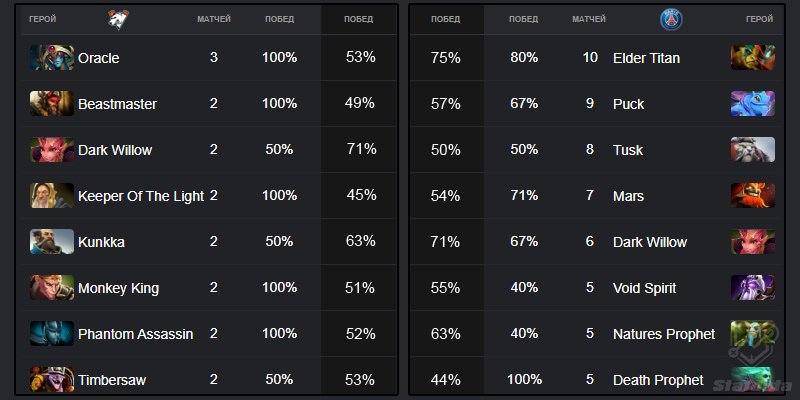Open the Tusk hero portrait
This screenshot has width=800, height=400.
coord(753,149)
